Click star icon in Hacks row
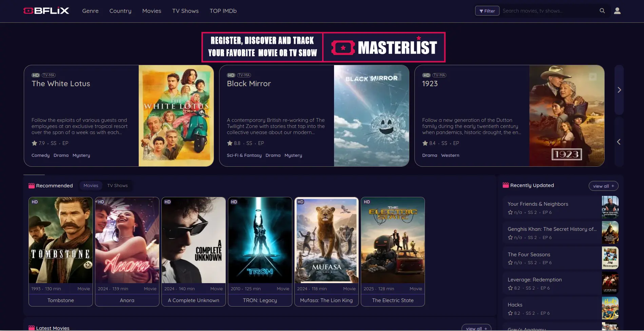Image resolution: width=644 pixels, height=331 pixels. click(x=510, y=313)
